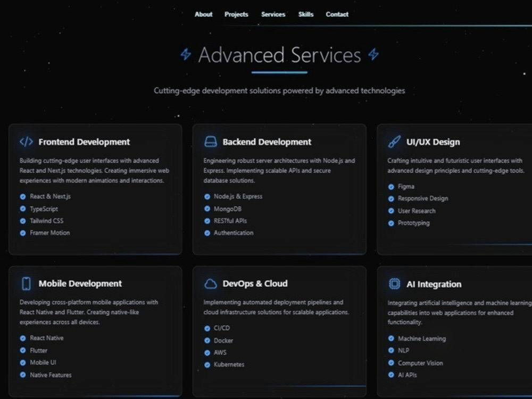Image resolution: width=532 pixels, height=399 pixels.
Task: Click the check icon beside Responsive Design
Action: click(x=391, y=198)
